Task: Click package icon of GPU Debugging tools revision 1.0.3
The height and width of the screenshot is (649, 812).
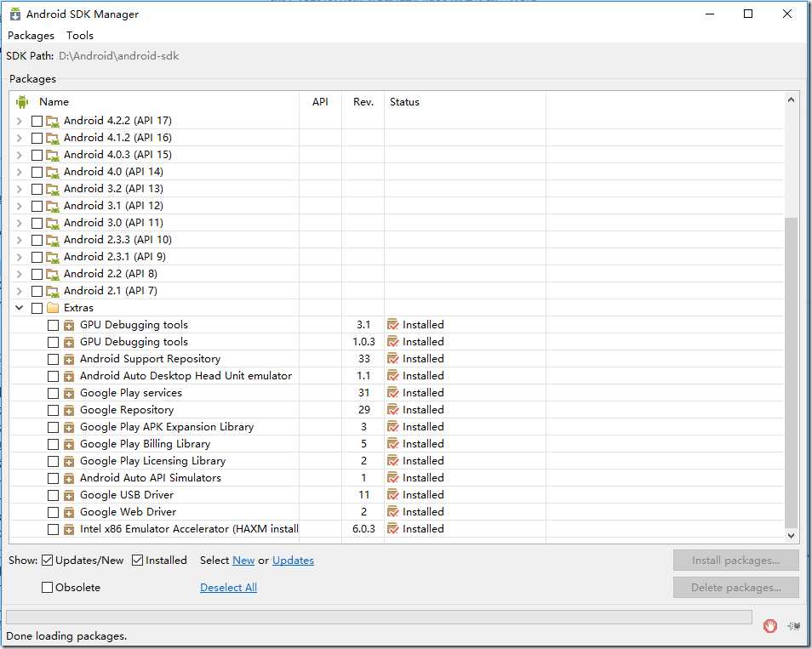Action: [x=69, y=342]
